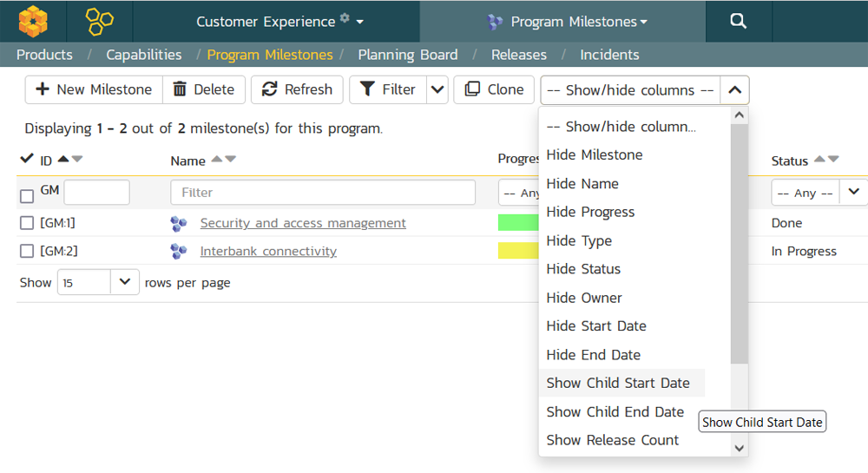The height and width of the screenshot is (473, 868).
Task: Click the search magnifier icon
Action: [x=738, y=21]
